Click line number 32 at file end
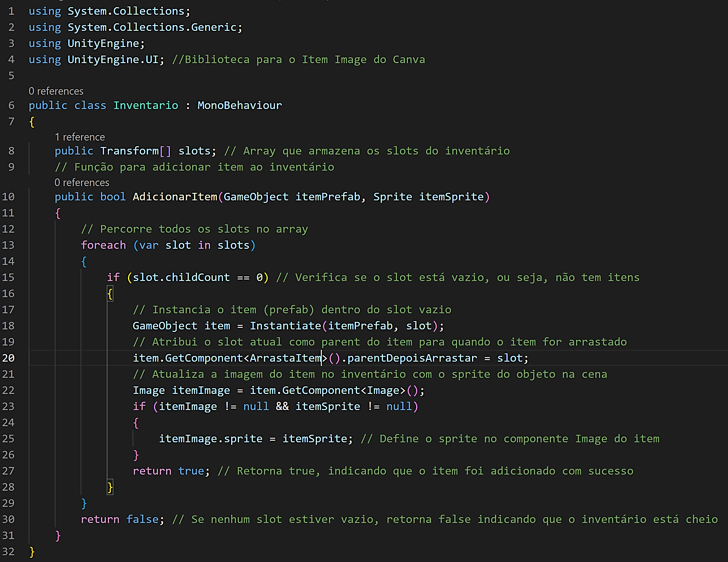 [9, 552]
